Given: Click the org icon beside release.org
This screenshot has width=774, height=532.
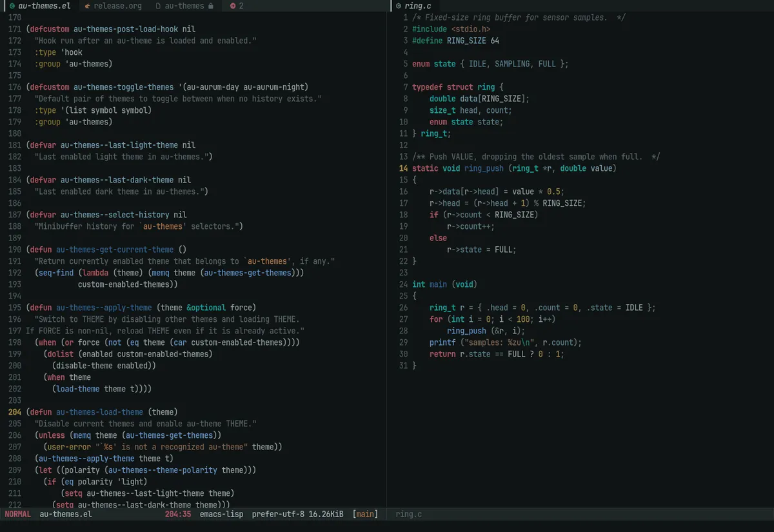Looking at the screenshot, I should [x=87, y=6].
